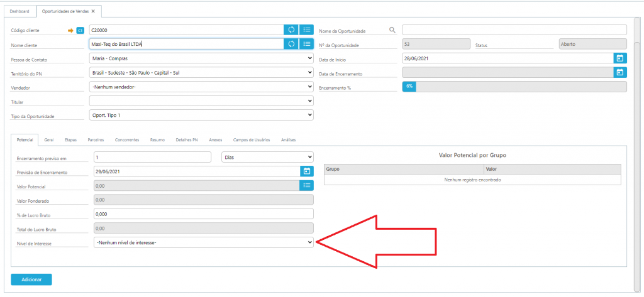Open the Vendedor dropdown list
Screen dimensions: 644x297
coord(201,87)
